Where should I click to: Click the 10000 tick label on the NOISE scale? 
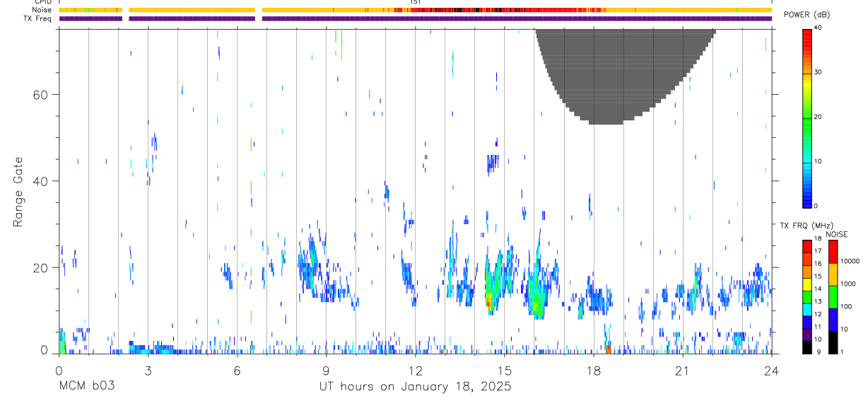point(850,261)
